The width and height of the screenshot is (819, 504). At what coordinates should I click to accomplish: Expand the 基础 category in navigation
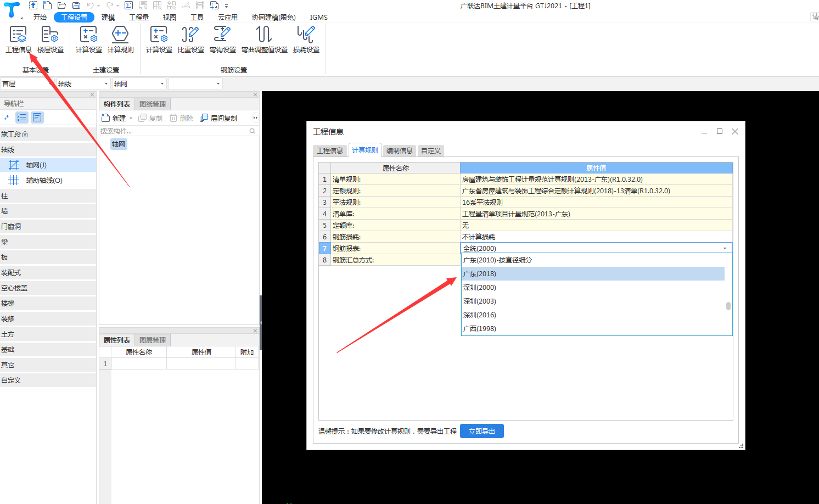(x=48, y=349)
